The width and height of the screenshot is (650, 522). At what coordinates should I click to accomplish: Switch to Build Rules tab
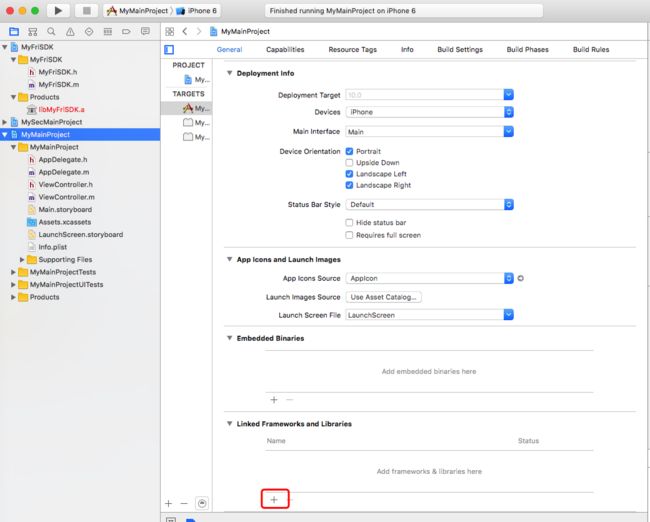point(591,49)
